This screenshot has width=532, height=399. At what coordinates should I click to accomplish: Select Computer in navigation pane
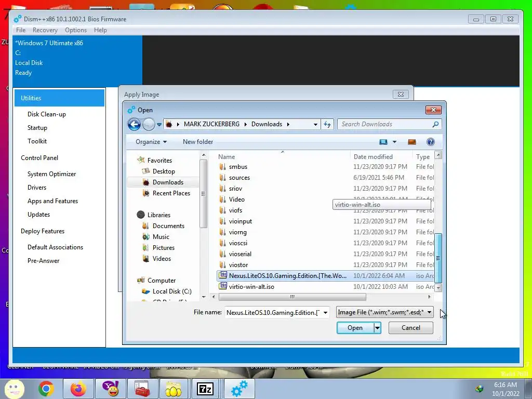[x=161, y=281]
